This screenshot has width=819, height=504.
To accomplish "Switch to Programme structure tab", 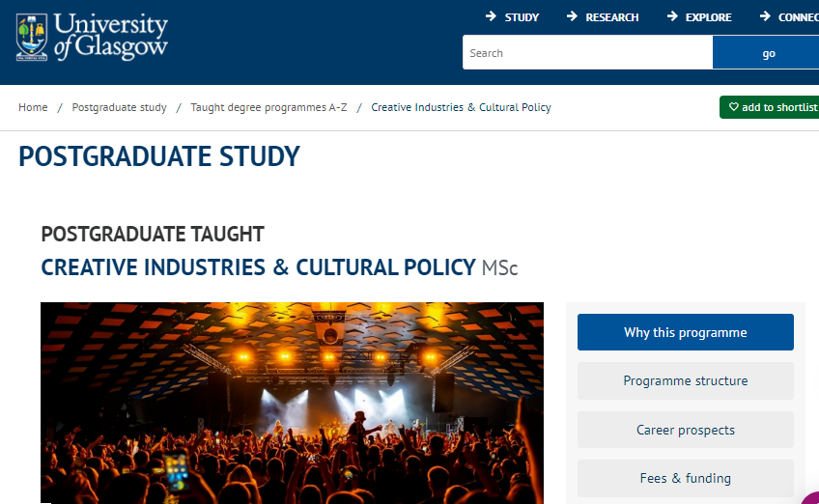I will pyautogui.click(x=685, y=380).
